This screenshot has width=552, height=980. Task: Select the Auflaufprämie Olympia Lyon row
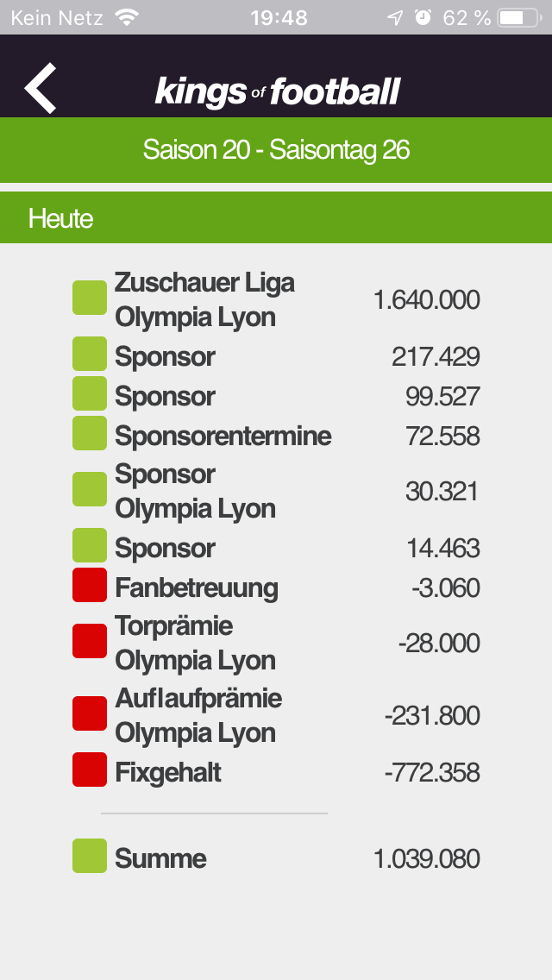click(276, 714)
